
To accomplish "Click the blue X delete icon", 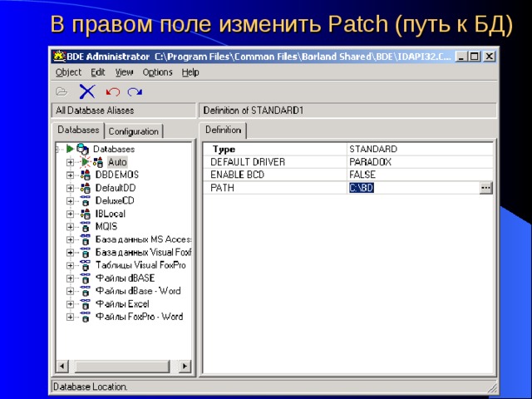I will tap(87, 91).
